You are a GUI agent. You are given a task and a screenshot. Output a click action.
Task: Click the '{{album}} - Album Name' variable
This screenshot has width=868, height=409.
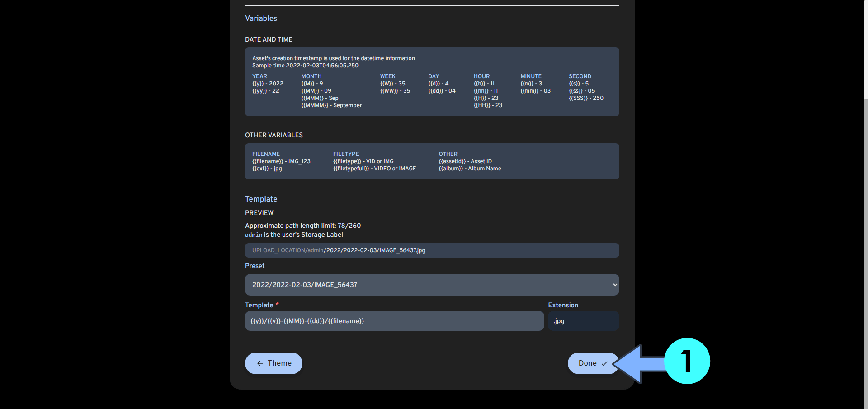coord(470,169)
